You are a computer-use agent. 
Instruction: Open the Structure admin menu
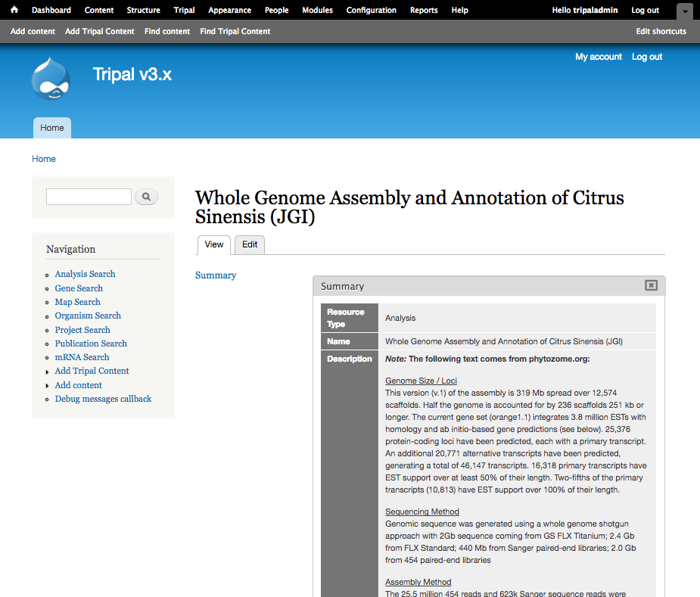[143, 10]
